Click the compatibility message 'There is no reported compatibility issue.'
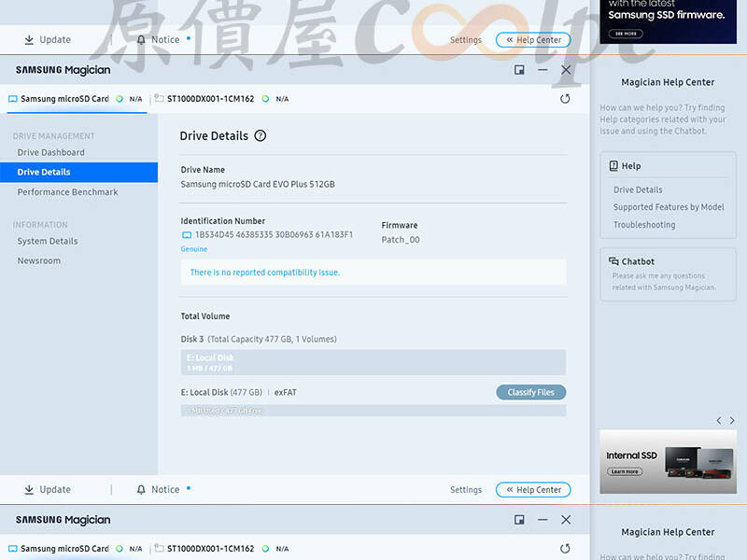Image resolution: width=747 pixels, height=560 pixels. pyautogui.click(x=265, y=273)
